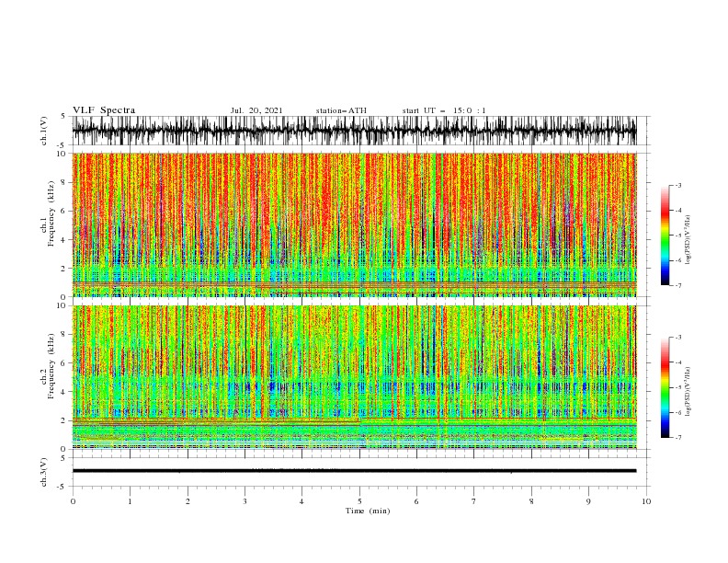Click the "start UT = 15:0 :1" text
This screenshot has height=563, width=728.
tap(444, 110)
